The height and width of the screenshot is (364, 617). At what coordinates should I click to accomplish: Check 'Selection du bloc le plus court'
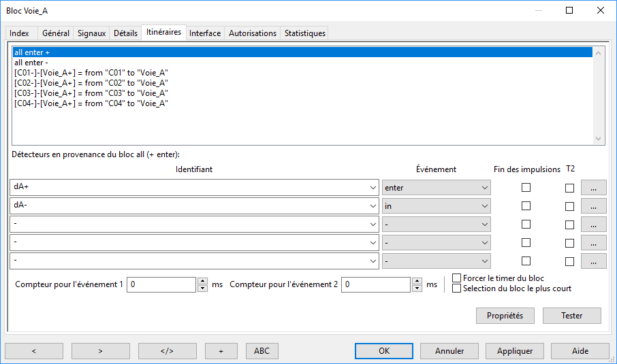tap(457, 288)
